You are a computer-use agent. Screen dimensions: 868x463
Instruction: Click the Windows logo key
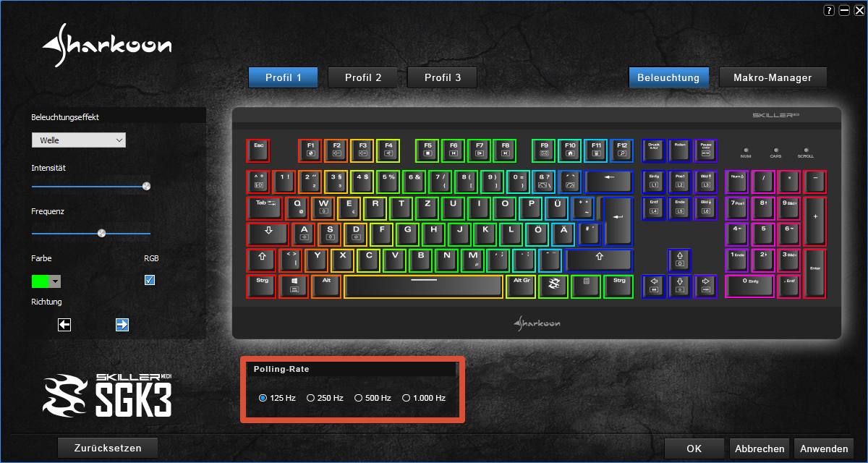(x=294, y=286)
